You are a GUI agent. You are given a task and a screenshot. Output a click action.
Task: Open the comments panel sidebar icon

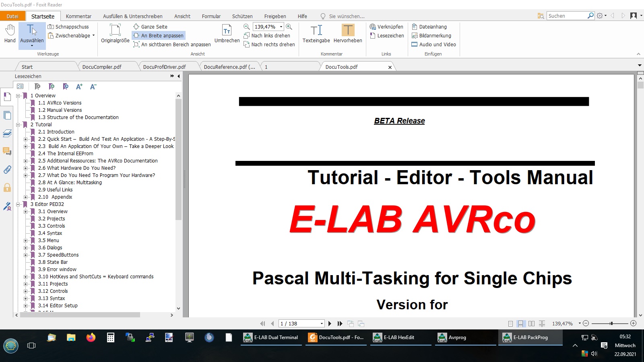7,151
